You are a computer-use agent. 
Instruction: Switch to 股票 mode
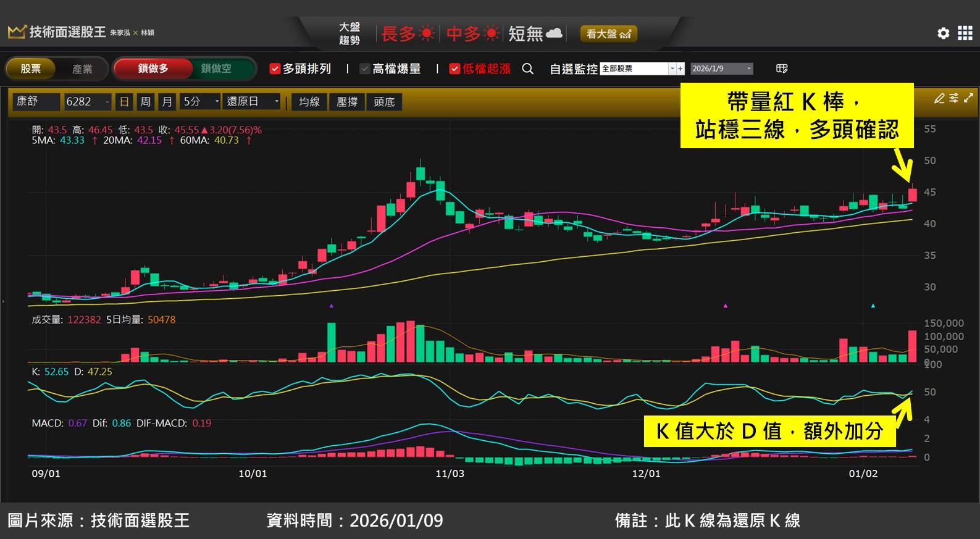click(30, 69)
